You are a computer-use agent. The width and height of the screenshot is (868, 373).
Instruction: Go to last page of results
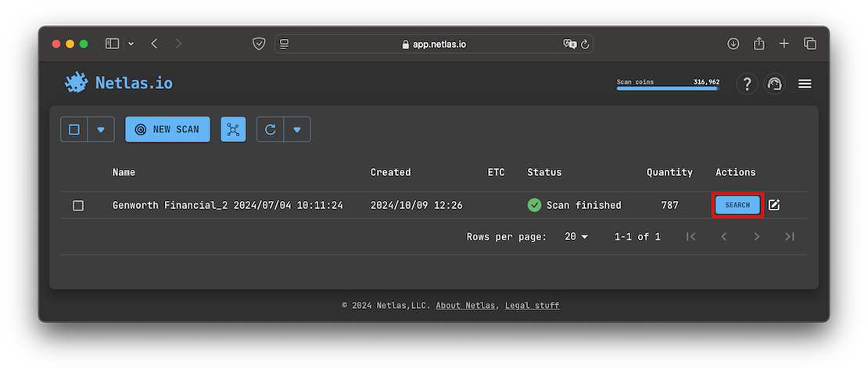click(790, 237)
